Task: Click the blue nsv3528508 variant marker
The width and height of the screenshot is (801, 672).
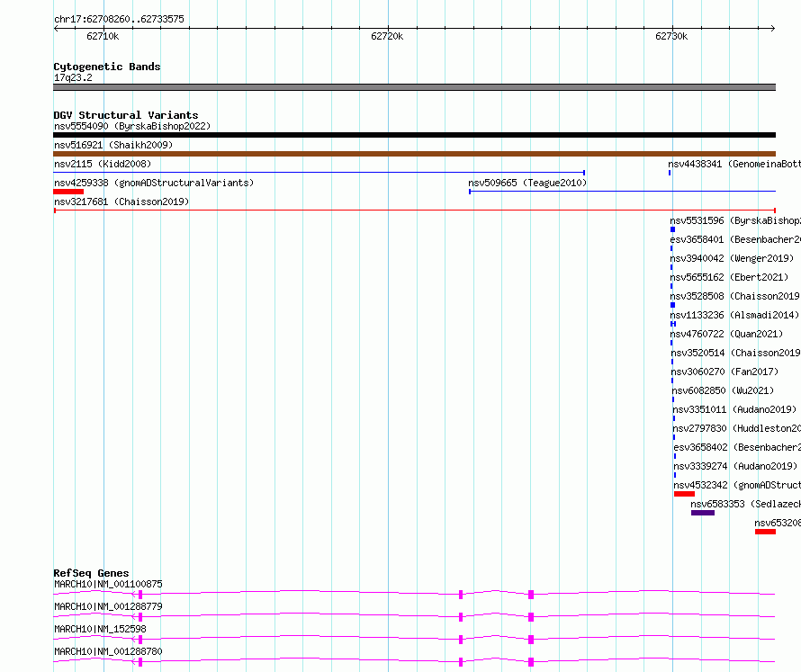Action: pyautogui.click(x=673, y=305)
